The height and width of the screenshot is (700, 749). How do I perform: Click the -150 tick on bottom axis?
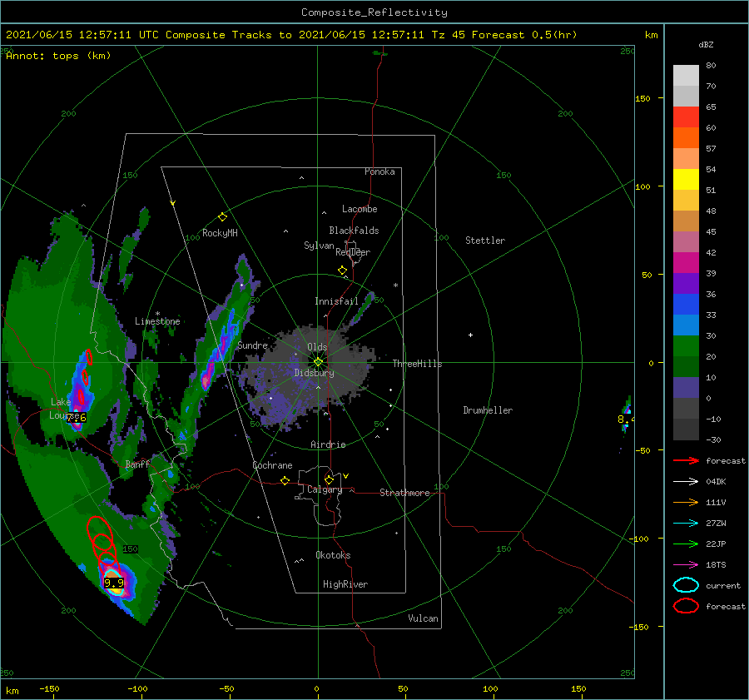pyautogui.click(x=49, y=688)
